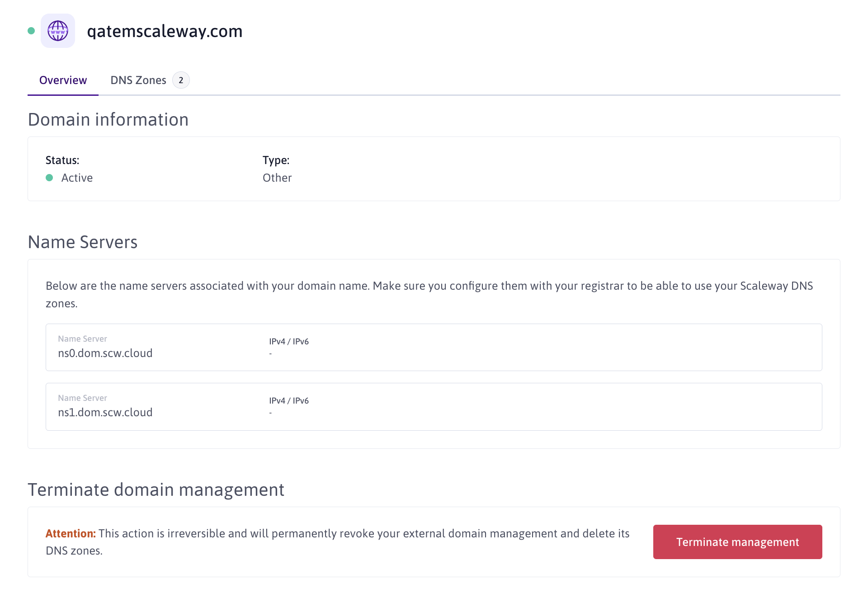Select the ns1.dom.scw.cloud name server text
Image resolution: width=868 pixels, height=593 pixels.
click(105, 412)
